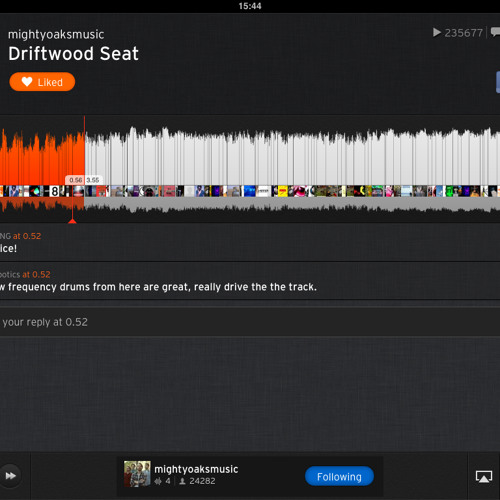Seek in the unplayed white waveform
This screenshot has height=500, width=500.
[x=292, y=158]
